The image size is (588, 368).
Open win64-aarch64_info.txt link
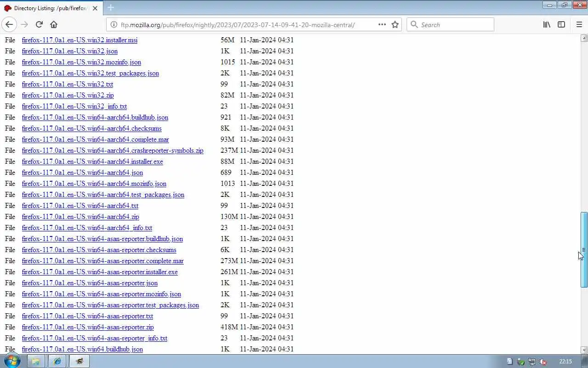pos(87,228)
